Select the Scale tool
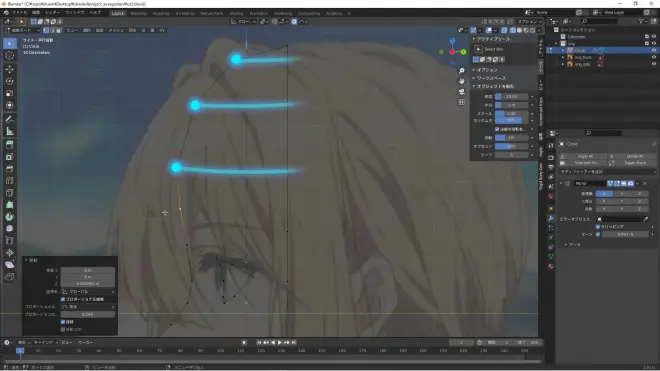Screen dimensions: 660x371 10,93
